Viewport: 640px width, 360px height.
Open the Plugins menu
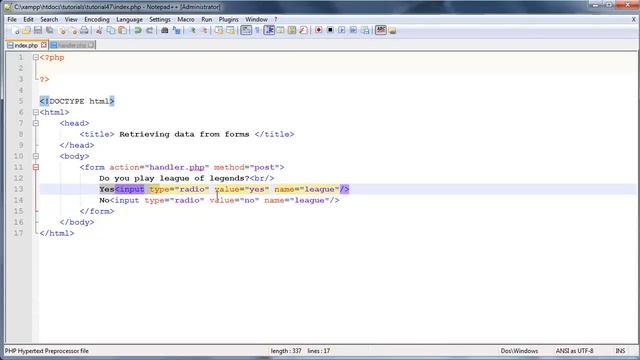pos(229,19)
